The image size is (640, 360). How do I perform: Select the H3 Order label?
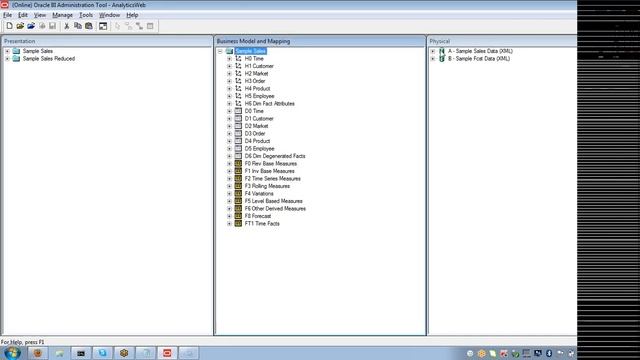[255, 81]
